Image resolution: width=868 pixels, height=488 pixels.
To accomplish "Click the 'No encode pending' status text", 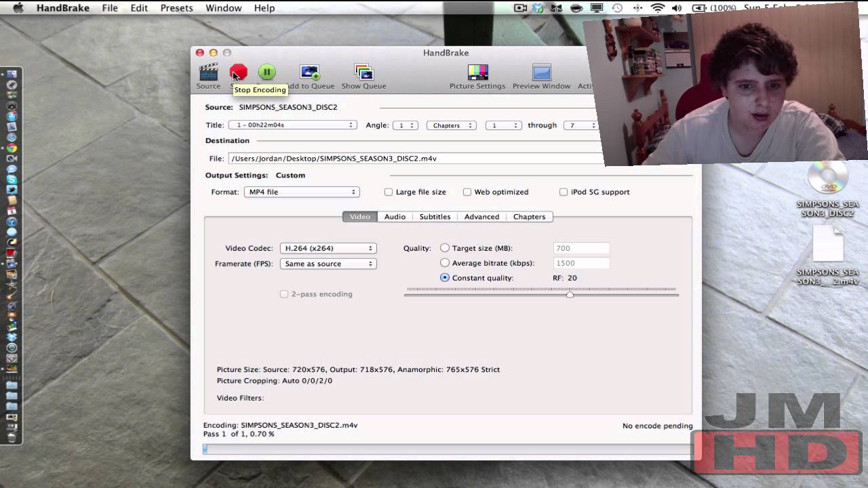I will pyautogui.click(x=658, y=426).
